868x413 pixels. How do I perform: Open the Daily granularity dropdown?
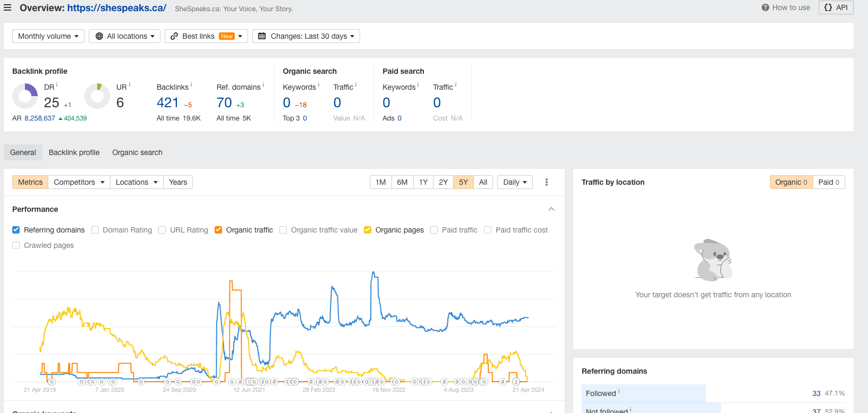515,182
